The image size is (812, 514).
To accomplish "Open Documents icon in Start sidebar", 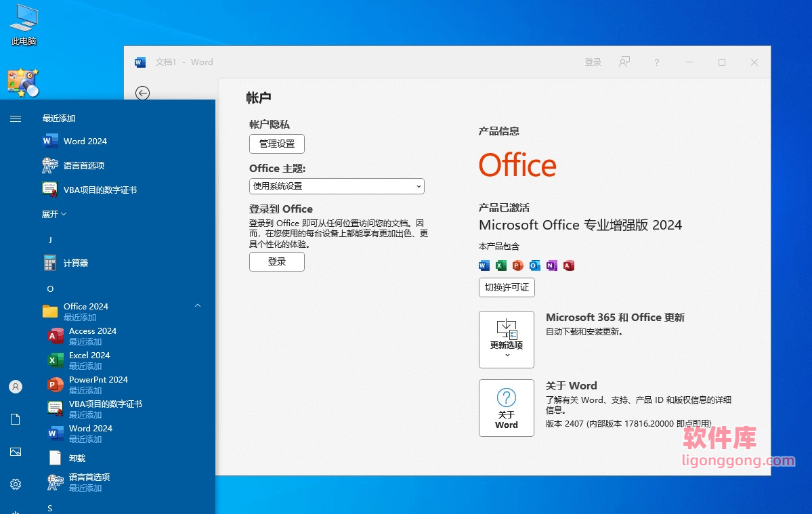I will [x=16, y=419].
